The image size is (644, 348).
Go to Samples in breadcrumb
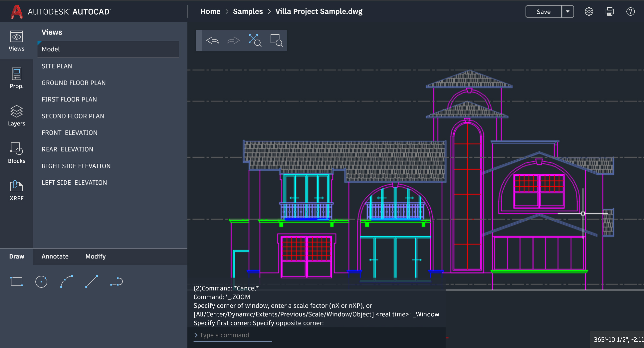(x=248, y=12)
